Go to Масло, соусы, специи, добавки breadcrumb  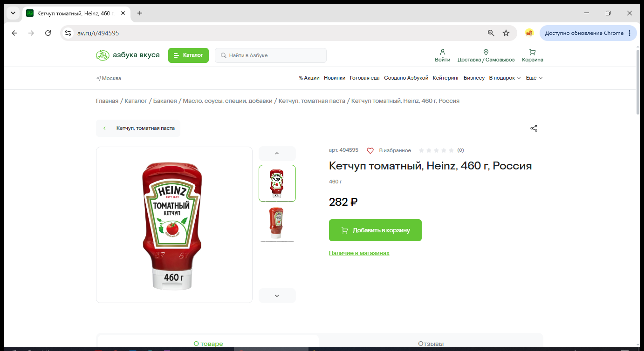tap(227, 101)
